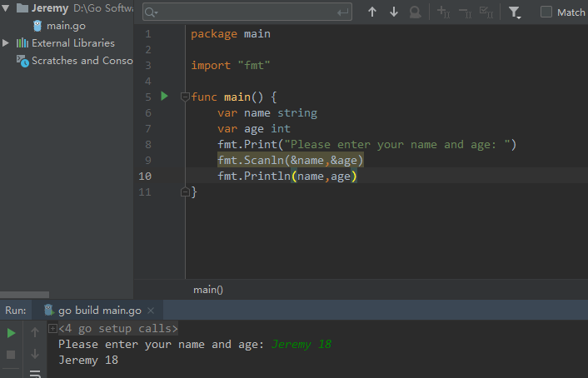Image resolution: width=588 pixels, height=378 pixels.
Task: Click the green Jeremy 18 input text
Action: point(301,344)
